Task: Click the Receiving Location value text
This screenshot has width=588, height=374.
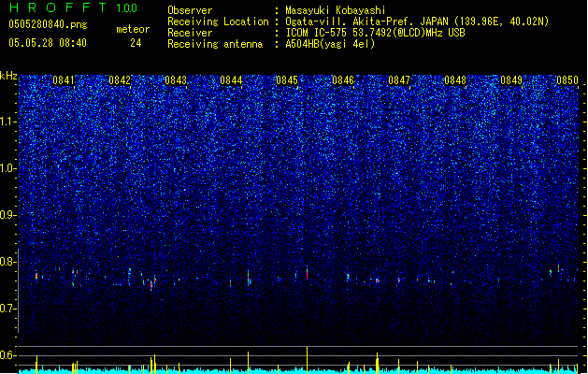Action: (x=417, y=22)
